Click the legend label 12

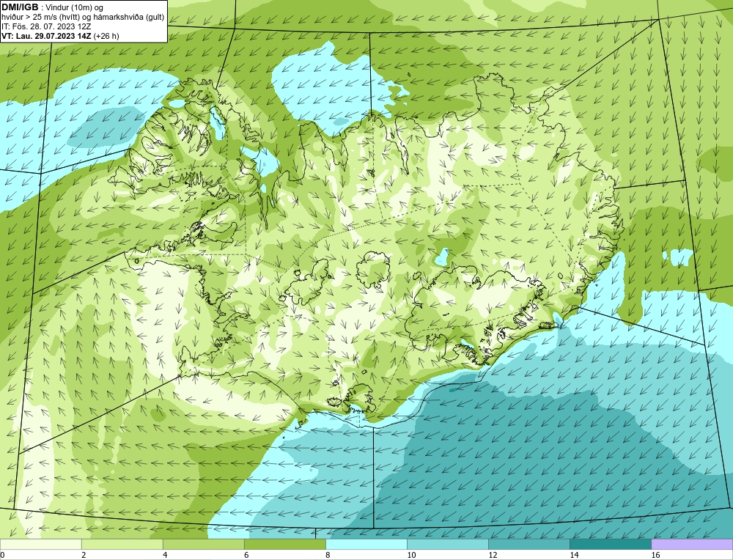(x=493, y=555)
